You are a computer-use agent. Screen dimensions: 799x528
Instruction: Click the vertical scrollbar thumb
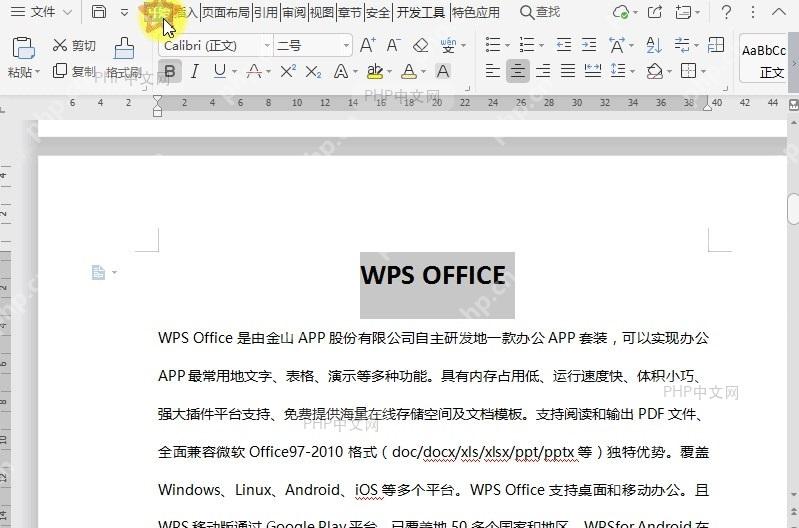click(x=793, y=209)
